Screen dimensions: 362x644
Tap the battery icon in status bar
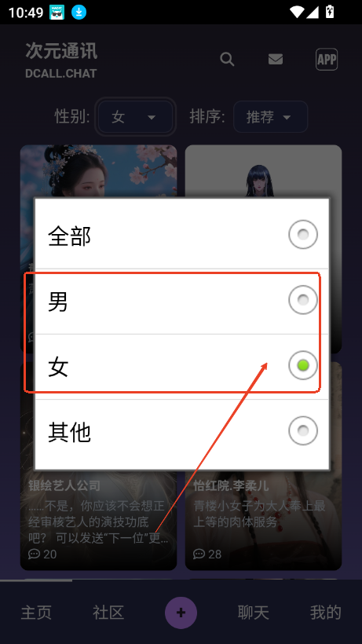329,12
